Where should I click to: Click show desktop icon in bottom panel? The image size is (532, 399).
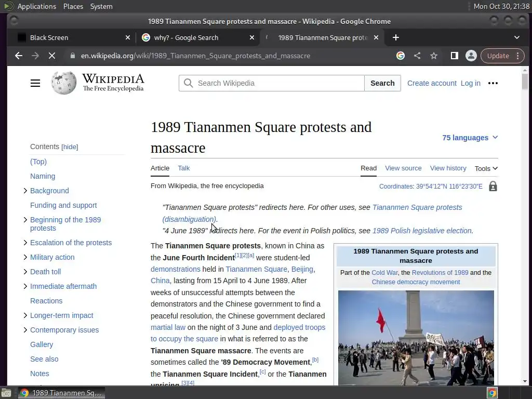point(6,393)
